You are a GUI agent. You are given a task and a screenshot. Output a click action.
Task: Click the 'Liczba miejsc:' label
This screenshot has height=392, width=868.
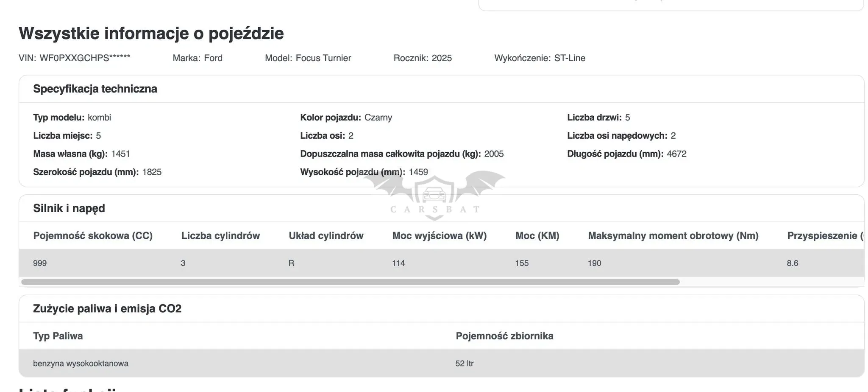point(63,136)
